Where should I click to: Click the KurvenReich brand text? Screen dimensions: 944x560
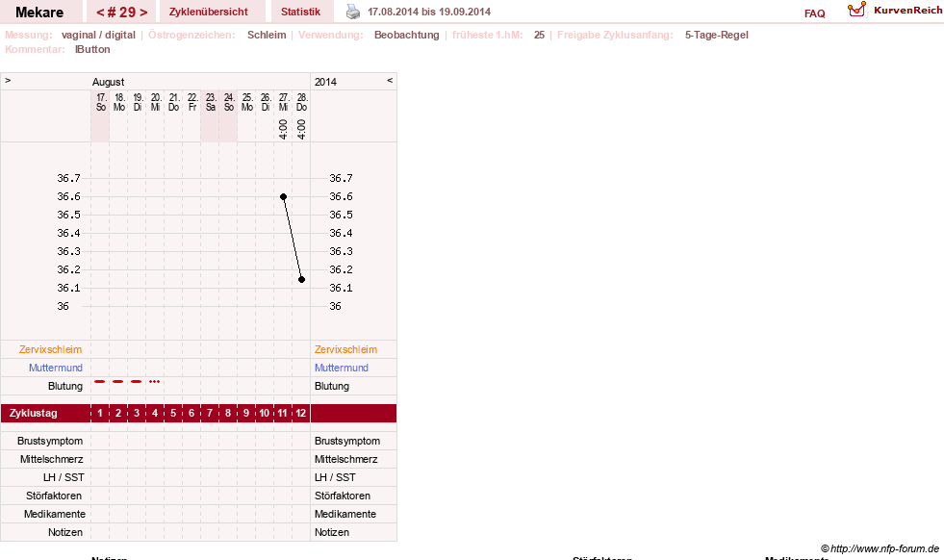coord(907,11)
